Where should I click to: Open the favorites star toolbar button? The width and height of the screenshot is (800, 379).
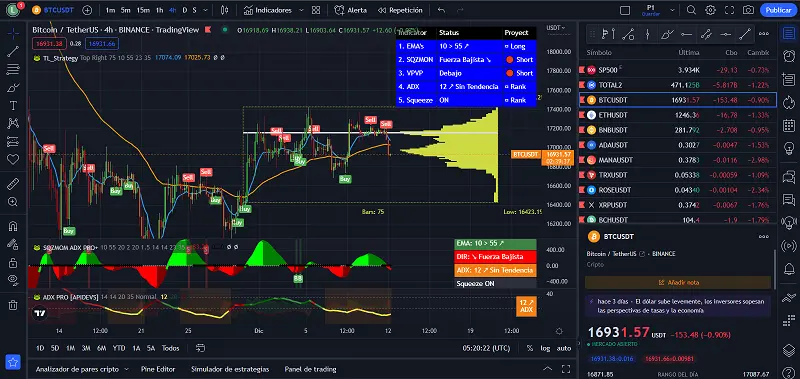(13, 362)
